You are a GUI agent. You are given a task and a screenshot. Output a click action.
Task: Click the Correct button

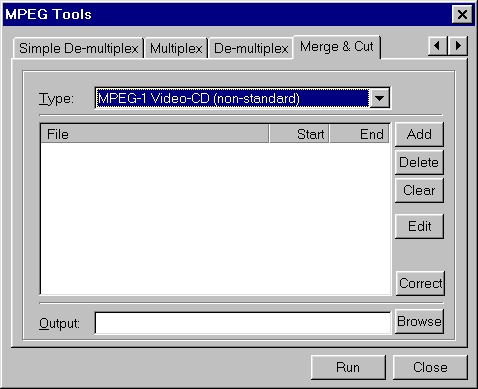pos(420,283)
